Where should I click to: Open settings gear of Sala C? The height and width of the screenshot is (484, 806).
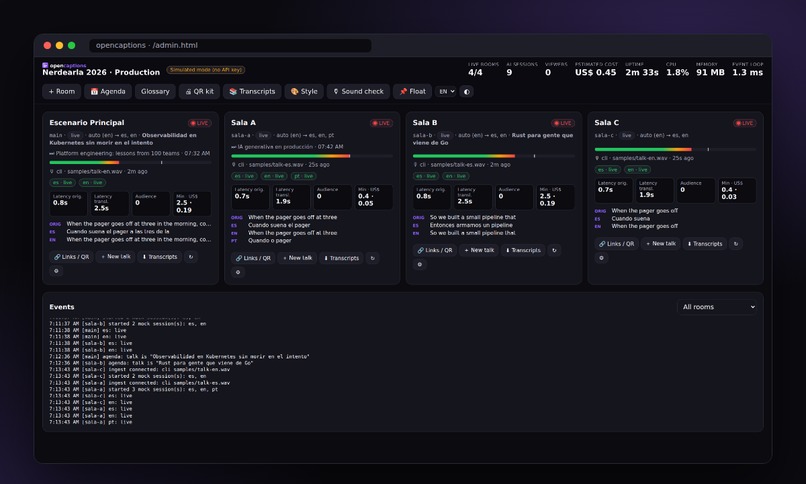tap(601, 258)
